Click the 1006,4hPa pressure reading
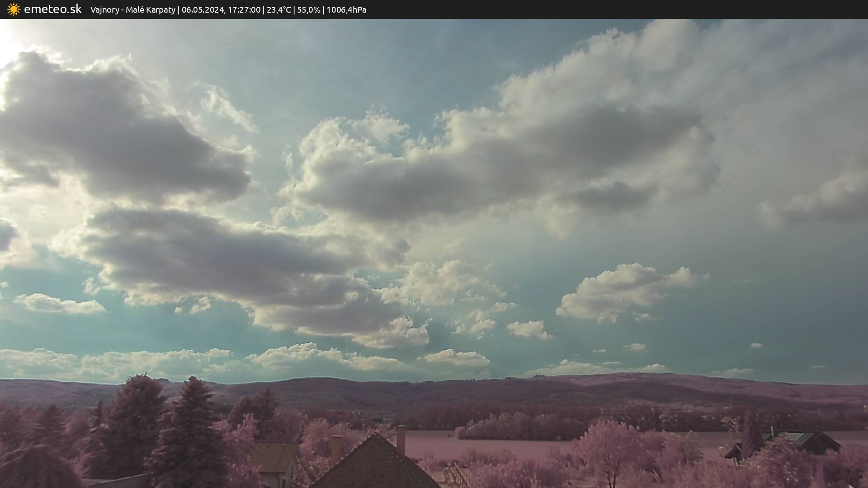This screenshot has height=488, width=868. pos(346,10)
